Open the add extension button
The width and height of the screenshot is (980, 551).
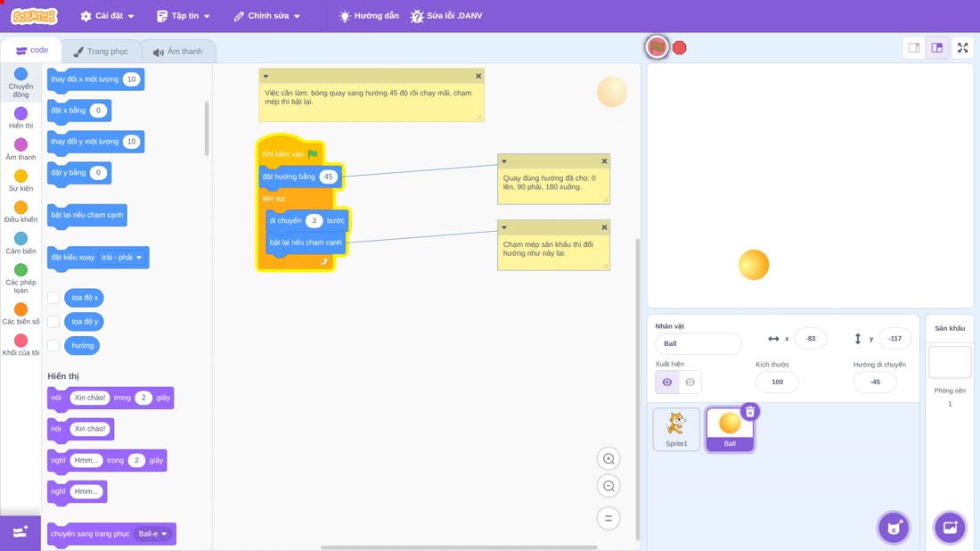(20, 532)
